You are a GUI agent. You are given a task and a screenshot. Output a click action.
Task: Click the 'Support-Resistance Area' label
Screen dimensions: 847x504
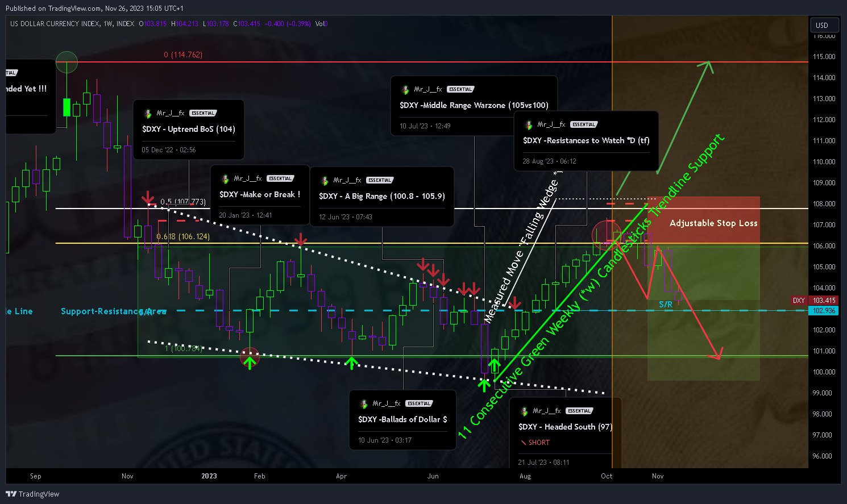(114, 311)
